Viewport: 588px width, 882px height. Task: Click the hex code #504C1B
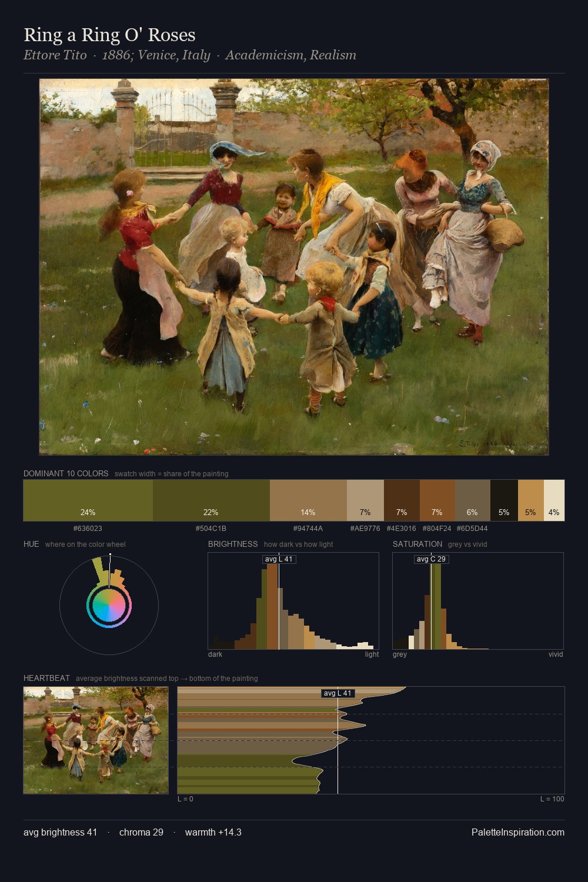pos(211,529)
